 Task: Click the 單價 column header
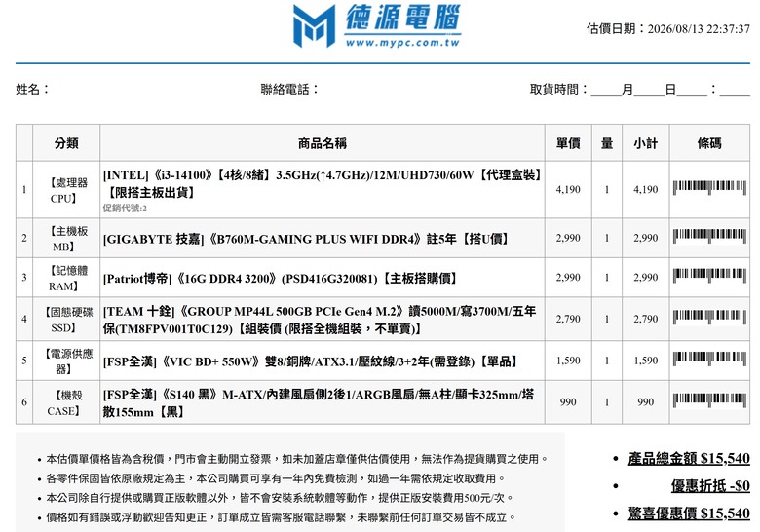click(x=568, y=143)
